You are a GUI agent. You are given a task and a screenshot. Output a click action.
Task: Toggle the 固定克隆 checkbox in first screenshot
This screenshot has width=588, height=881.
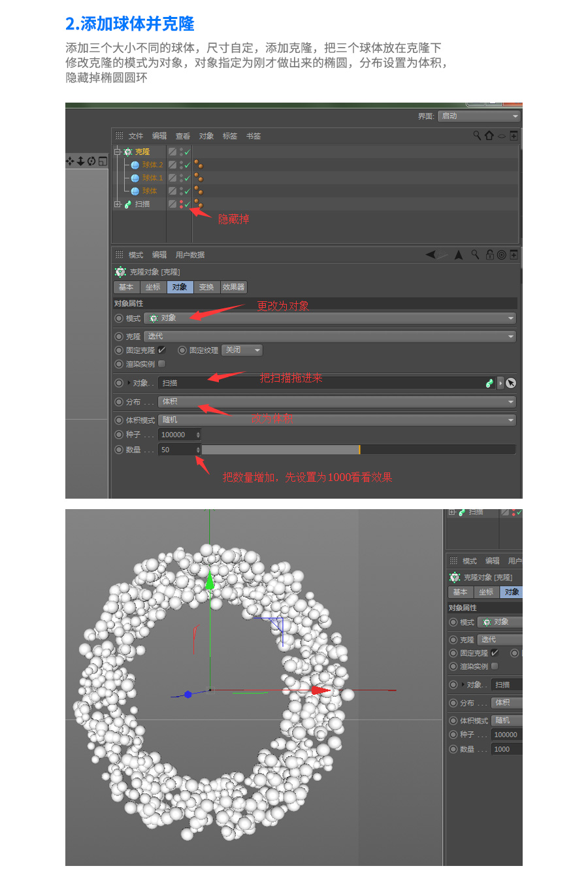coord(161,350)
